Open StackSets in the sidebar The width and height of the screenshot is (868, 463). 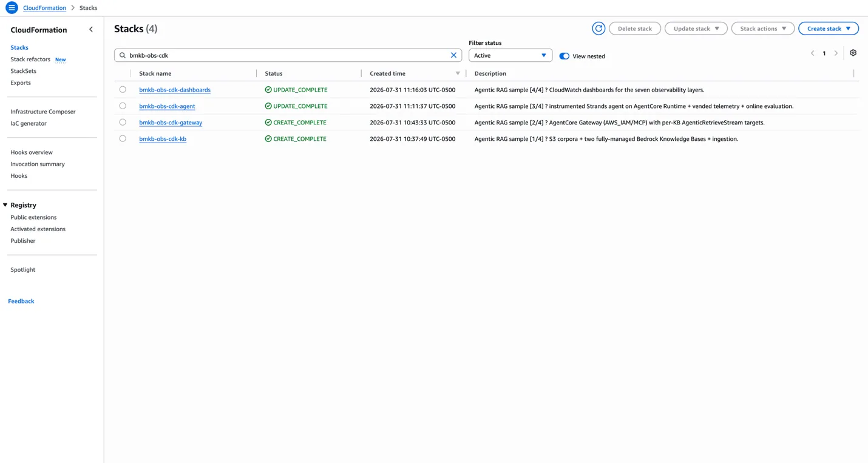click(23, 71)
